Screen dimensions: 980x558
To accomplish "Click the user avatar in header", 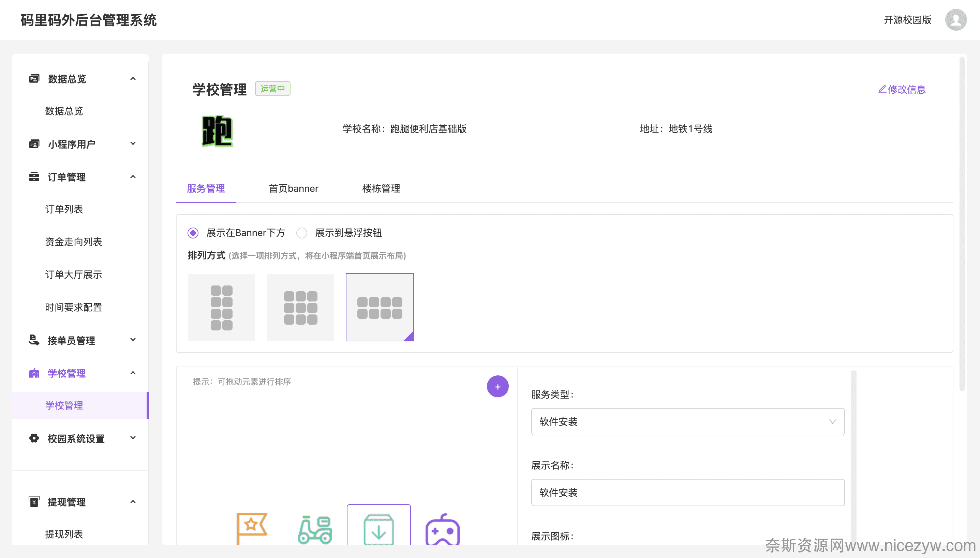I will [955, 20].
